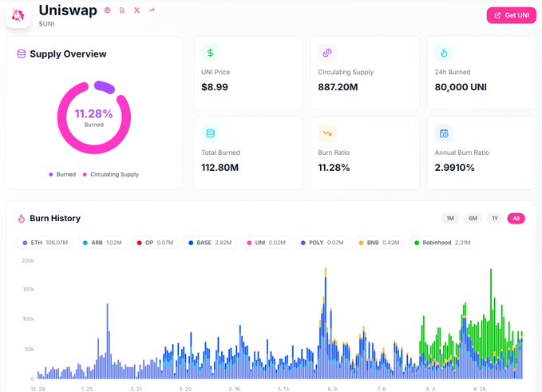Toggle the ETH 106.07M chart series

point(45,243)
